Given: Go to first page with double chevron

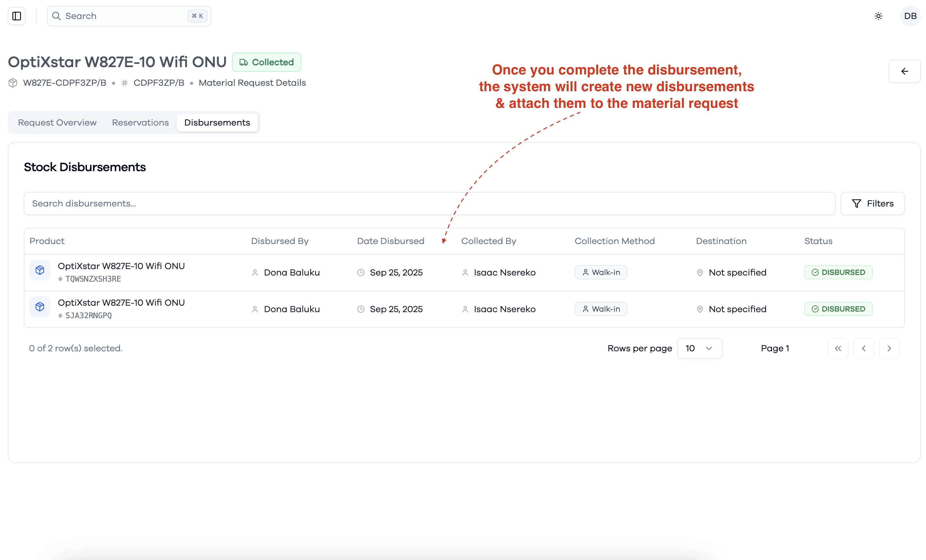Looking at the screenshot, I should tap(838, 348).
